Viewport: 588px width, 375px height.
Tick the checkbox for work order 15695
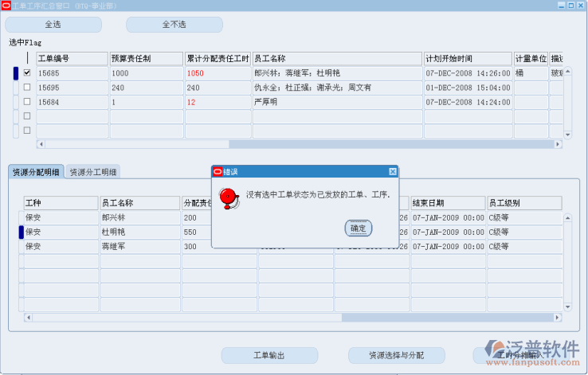(x=27, y=87)
